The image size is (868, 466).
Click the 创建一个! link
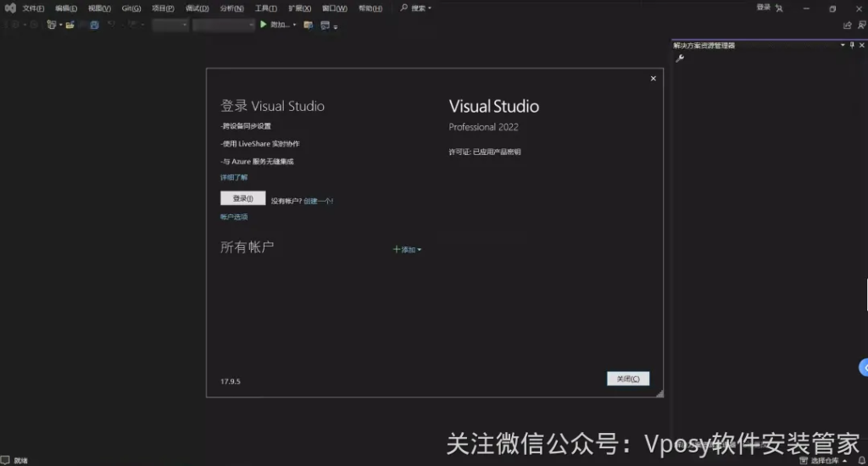(x=319, y=201)
